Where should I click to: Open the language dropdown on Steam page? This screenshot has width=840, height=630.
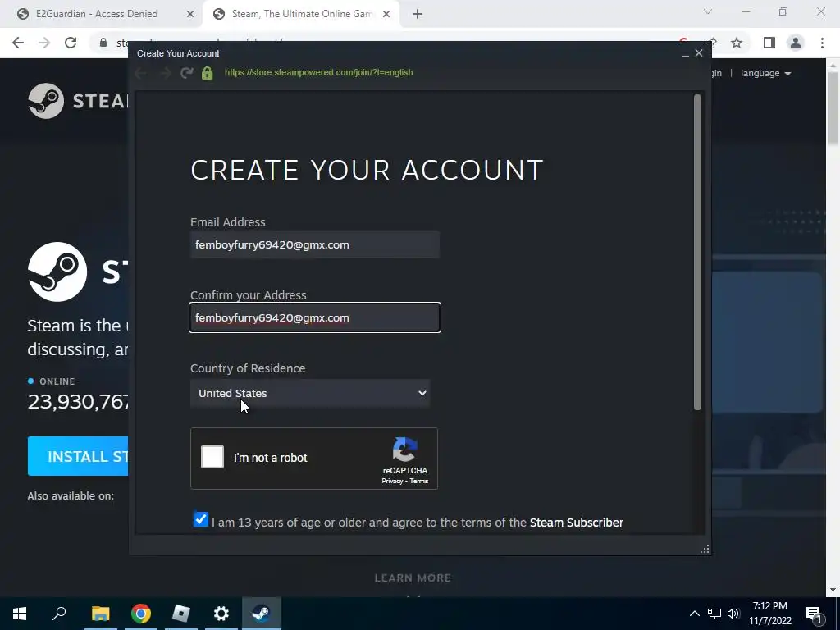coord(765,73)
